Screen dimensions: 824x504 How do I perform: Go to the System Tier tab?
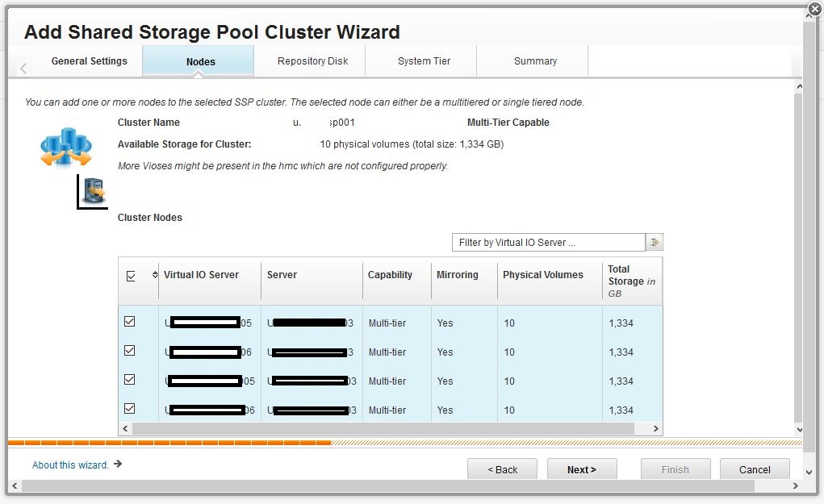coord(424,61)
